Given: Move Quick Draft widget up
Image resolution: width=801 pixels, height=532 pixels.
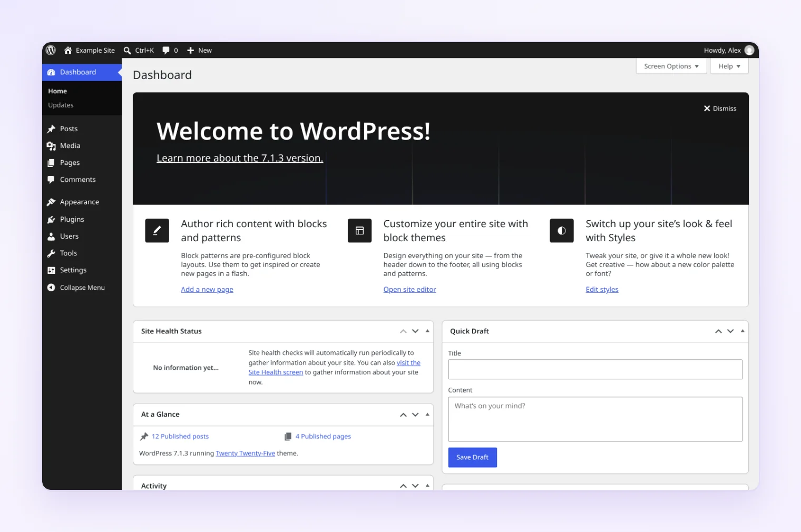Looking at the screenshot, I should click(x=718, y=331).
